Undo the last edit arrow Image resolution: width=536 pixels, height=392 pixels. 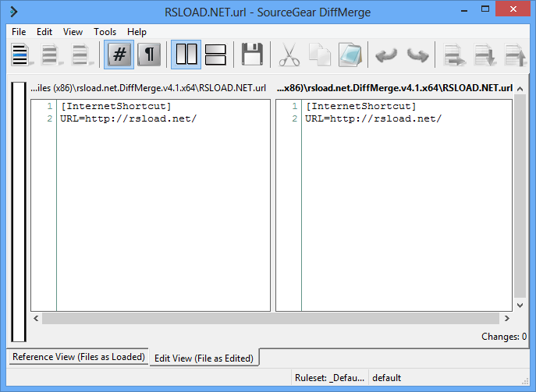tap(386, 55)
